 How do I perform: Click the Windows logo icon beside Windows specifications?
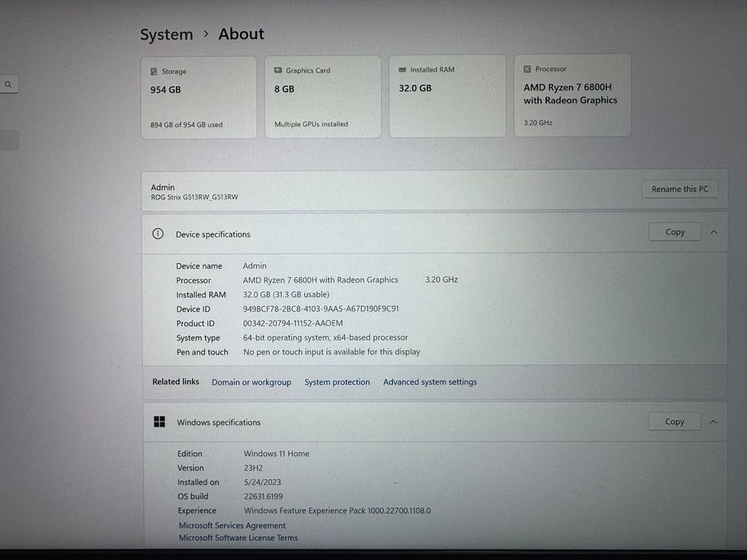(159, 422)
